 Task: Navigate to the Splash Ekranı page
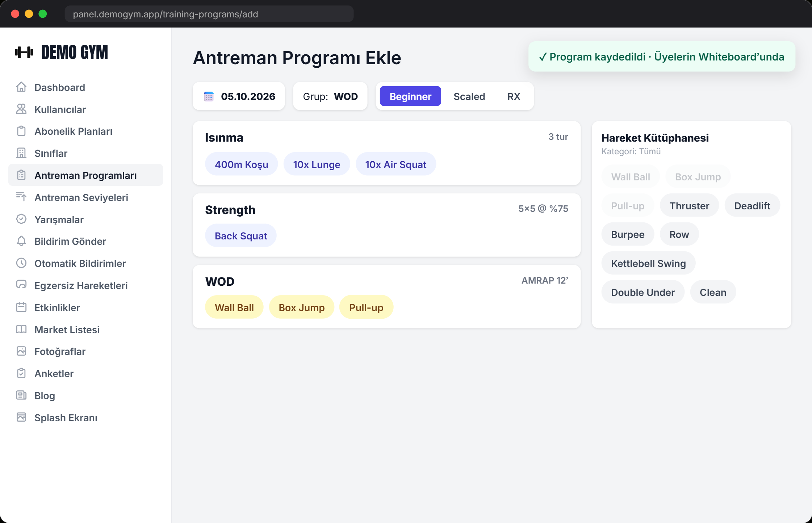85,418
